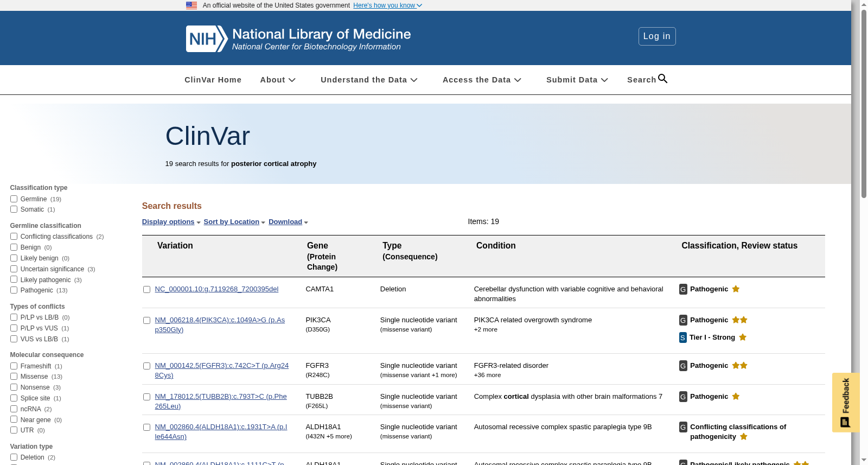Tick the Likely pathogenic filter checkbox
This screenshot has width=868, height=465.
click(14, 279)
